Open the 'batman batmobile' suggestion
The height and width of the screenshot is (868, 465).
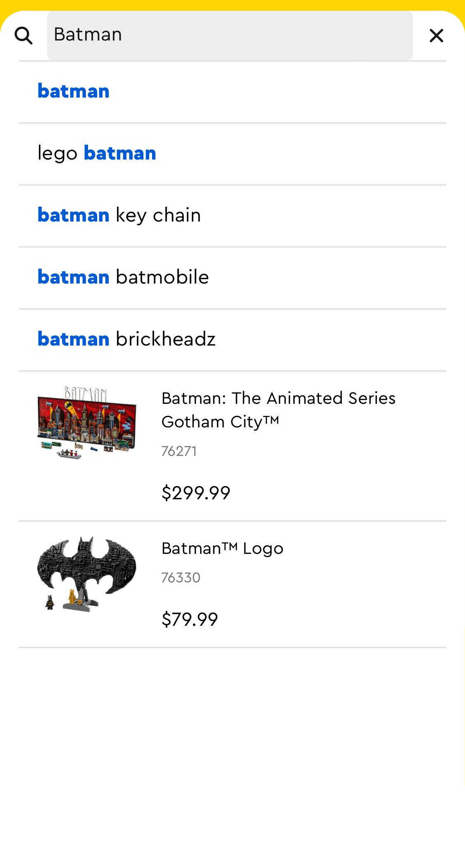(x=123, y=277)
